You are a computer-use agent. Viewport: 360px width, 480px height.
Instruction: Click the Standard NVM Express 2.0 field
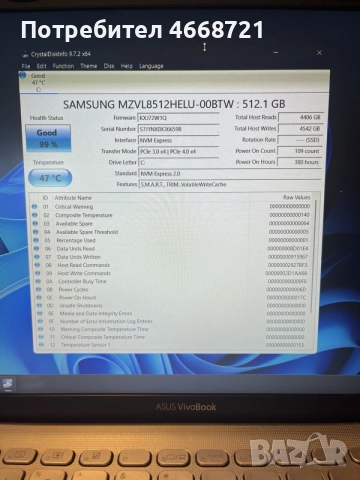pos(230,174)
